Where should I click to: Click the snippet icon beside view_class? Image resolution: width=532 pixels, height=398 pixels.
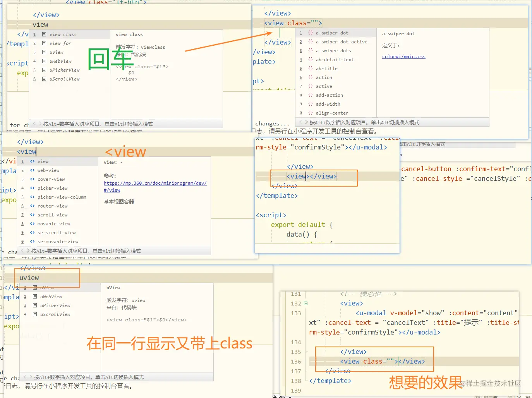pyautogui.click(x=44, y=34)
